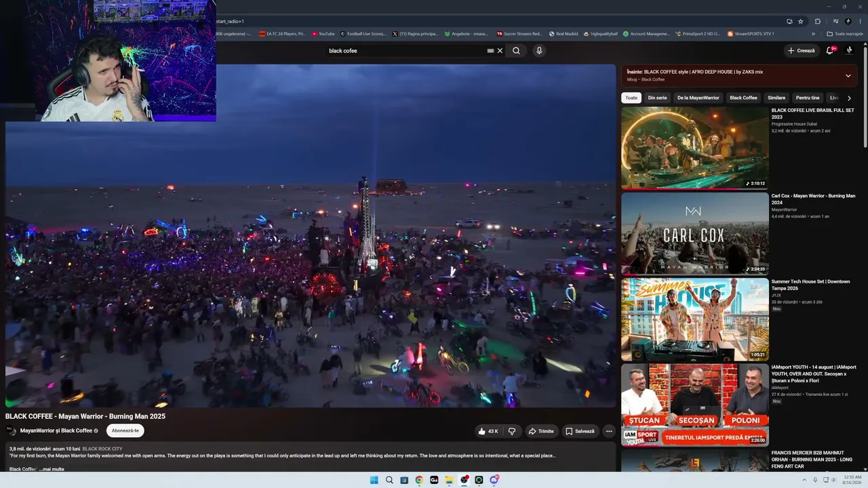
Task: Open the browser profile avatar
Action: pos(848,21)
